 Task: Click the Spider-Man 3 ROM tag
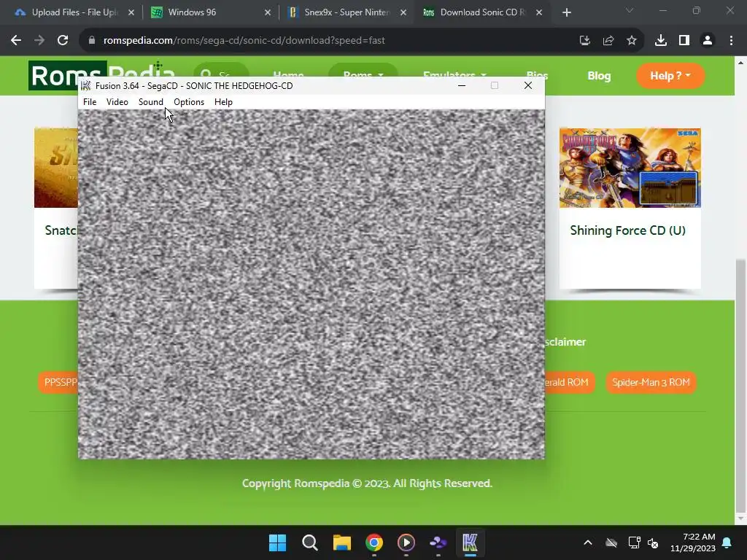[651, 382]
